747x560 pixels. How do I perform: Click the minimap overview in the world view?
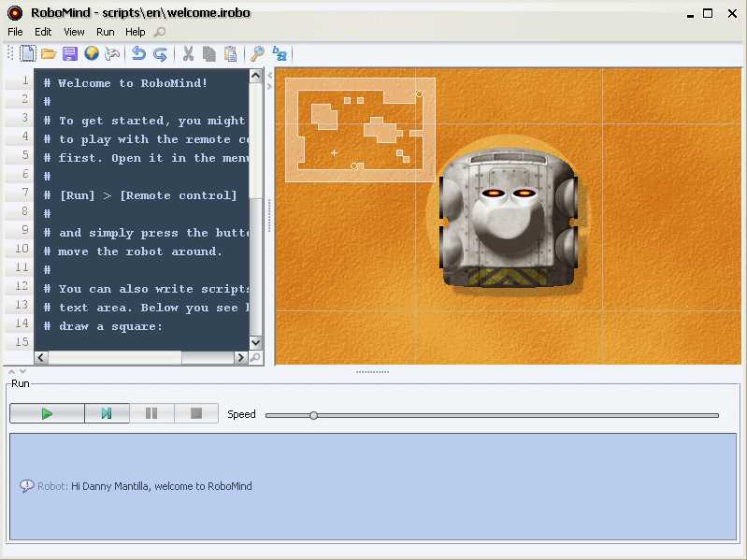[x=360, y=130]
